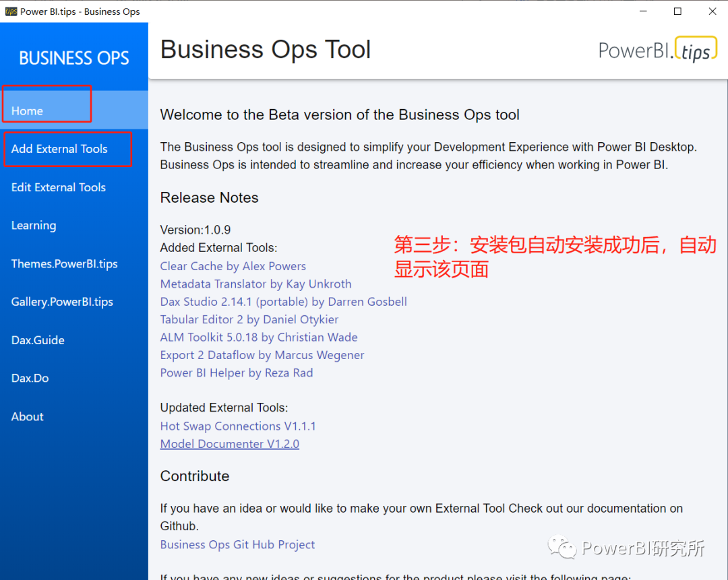Click the PowerBI.tips logo
The height and width of the screenshot is (580, 728).
click(x=657, y=50)
